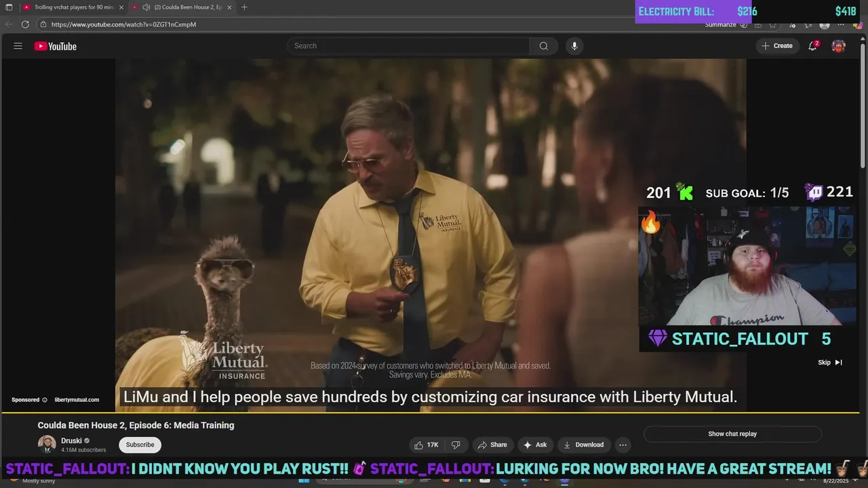
Task: Open the Create menu
Action: coord(777,46)
